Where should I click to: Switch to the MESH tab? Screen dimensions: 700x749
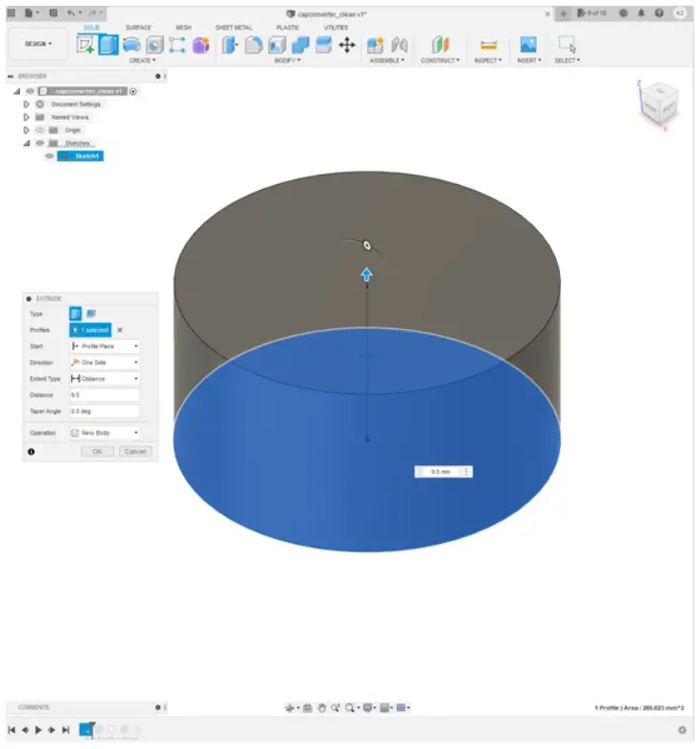(x=183, y=28)
